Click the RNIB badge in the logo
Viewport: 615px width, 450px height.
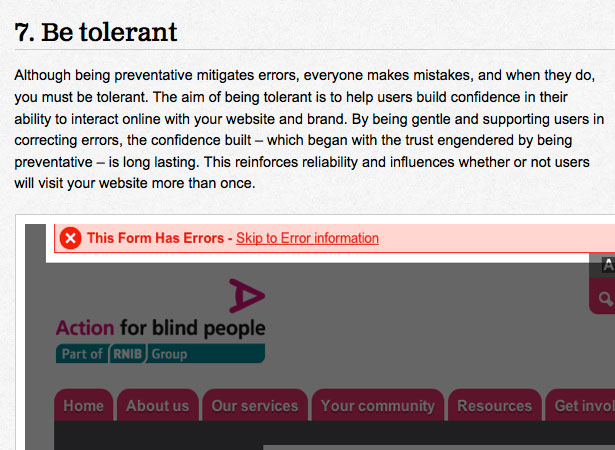127,354
